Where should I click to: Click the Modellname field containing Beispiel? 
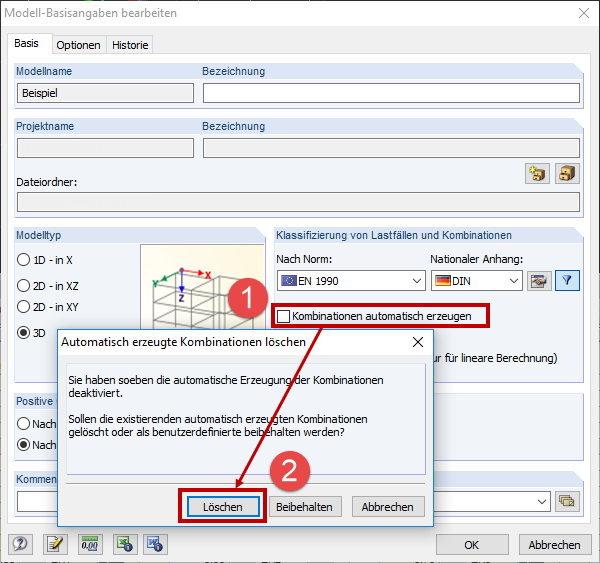[x=106, y=93]
